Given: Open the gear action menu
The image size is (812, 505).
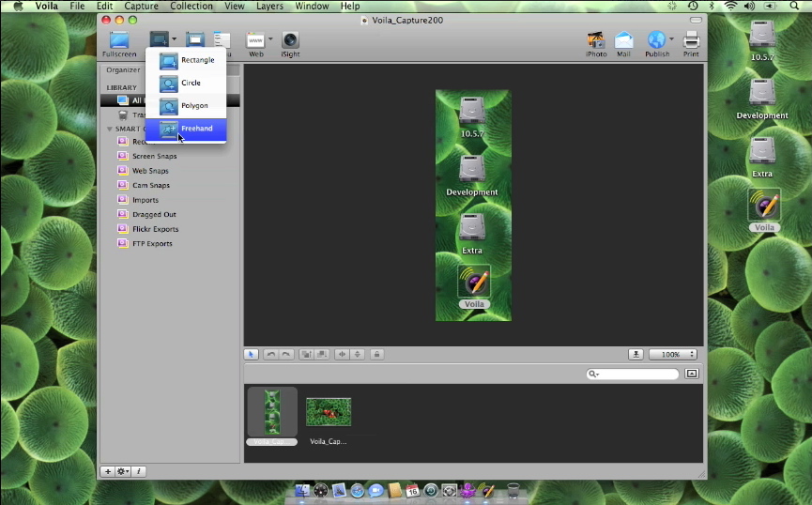Looking at the screenshot, I should pos(123,471).
